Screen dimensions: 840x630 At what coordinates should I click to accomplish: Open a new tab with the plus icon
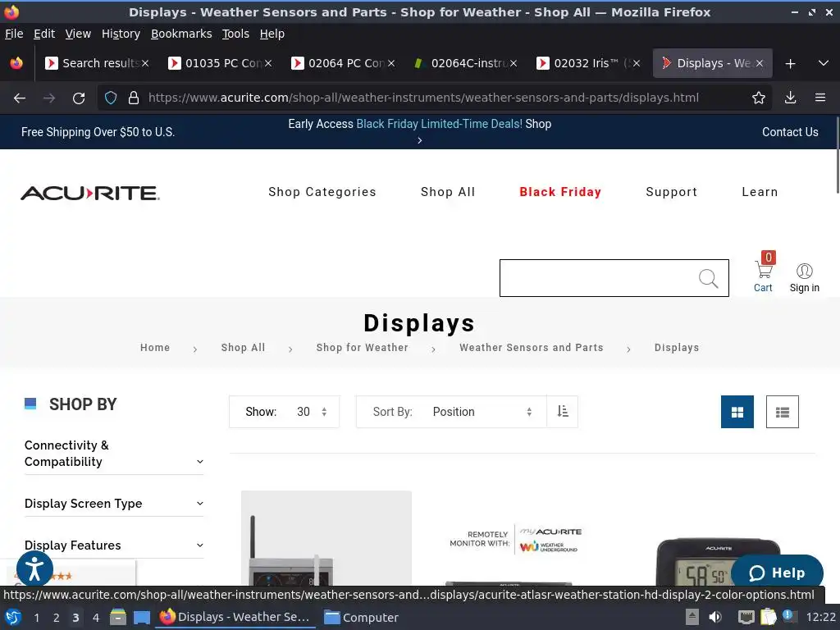[790, 64]
